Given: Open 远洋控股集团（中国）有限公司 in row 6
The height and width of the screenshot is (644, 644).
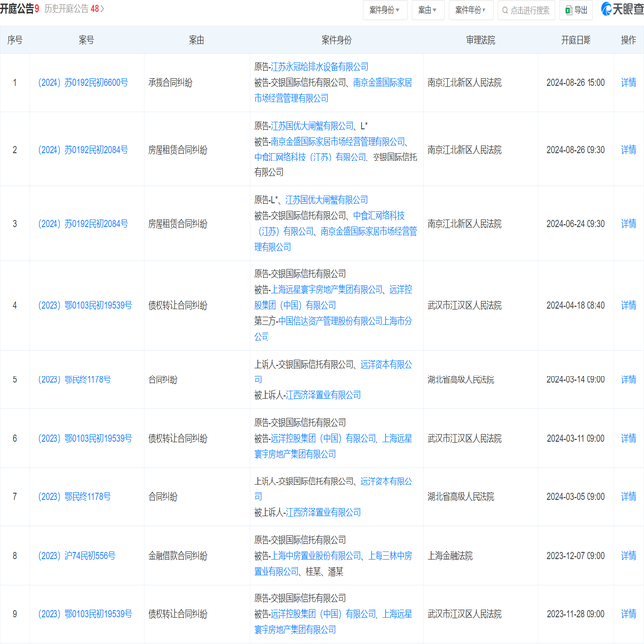Looking at the screenshot, I should [323, 439].
